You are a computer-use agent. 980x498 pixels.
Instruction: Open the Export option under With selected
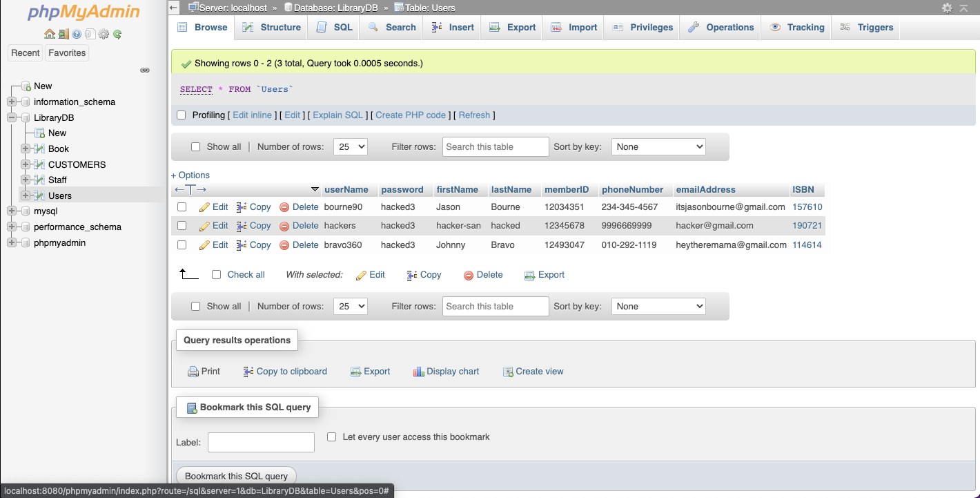545,274
